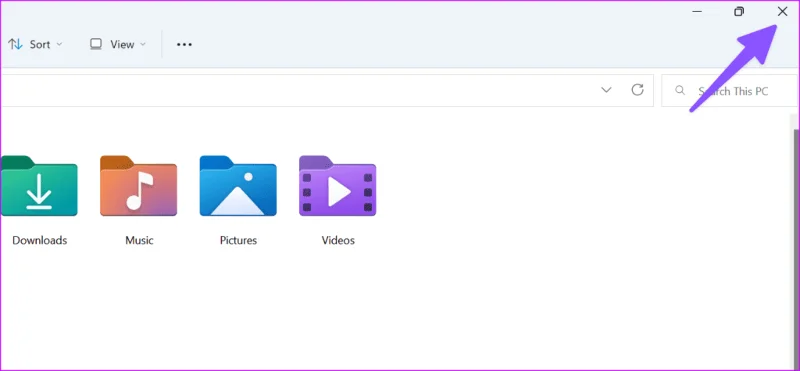Screen dimensions: 800x371
Task: Click the Music folder label
Action: (139, 240)
